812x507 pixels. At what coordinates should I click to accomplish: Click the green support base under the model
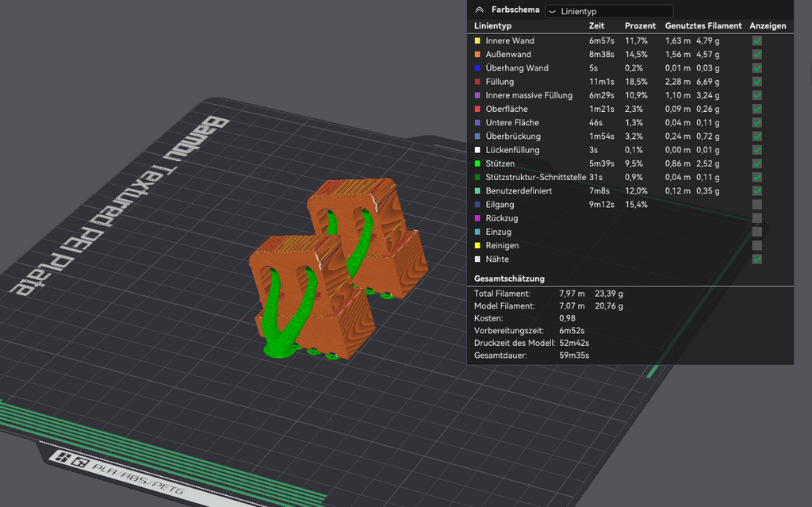278,350
